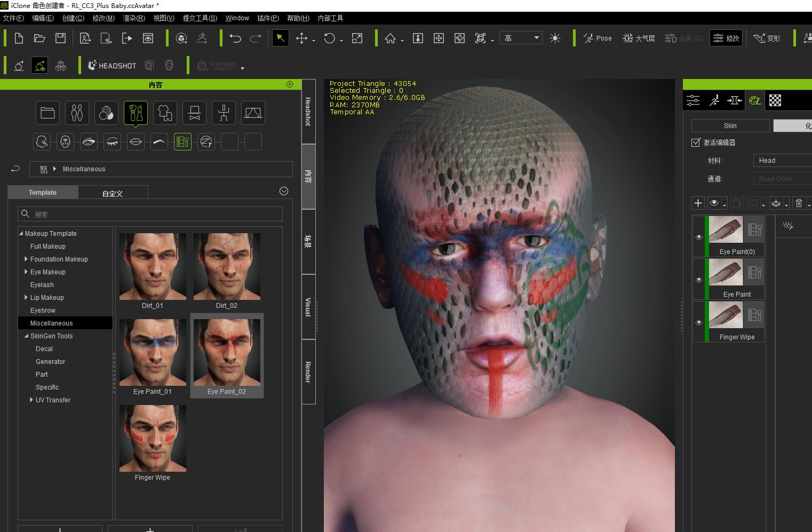Choose the Scale tool

coord(357,38)
